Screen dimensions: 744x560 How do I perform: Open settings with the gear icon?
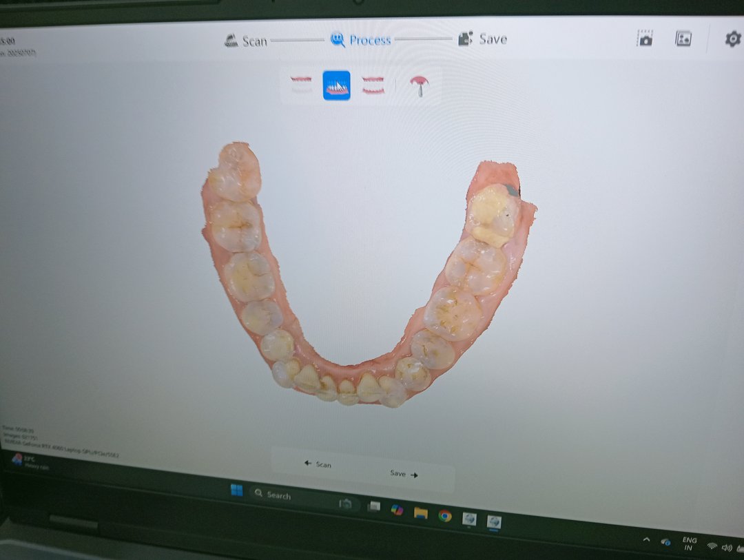tap(732, 39)
